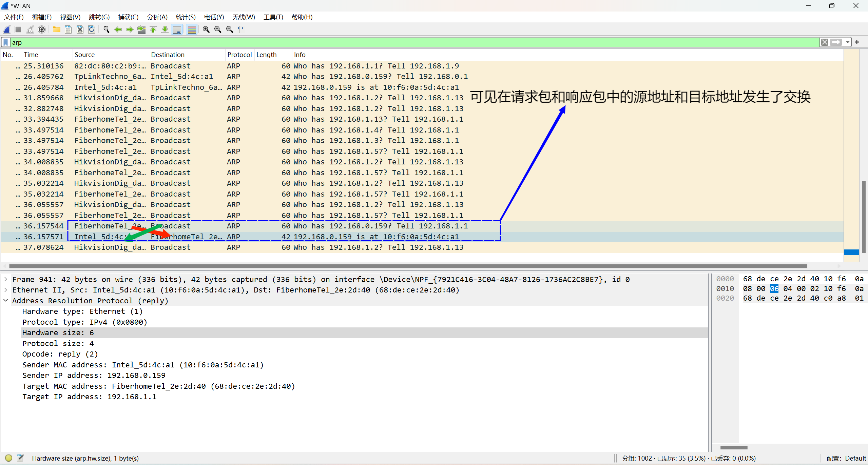
Task: Open the 捕获(C) menu
Action: click(128, 17)
